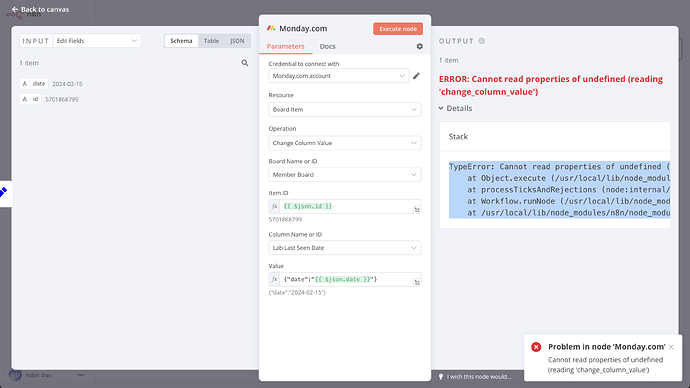Open Column Name Lab Last Seen Date dropdown

click(x=345, y=248)
